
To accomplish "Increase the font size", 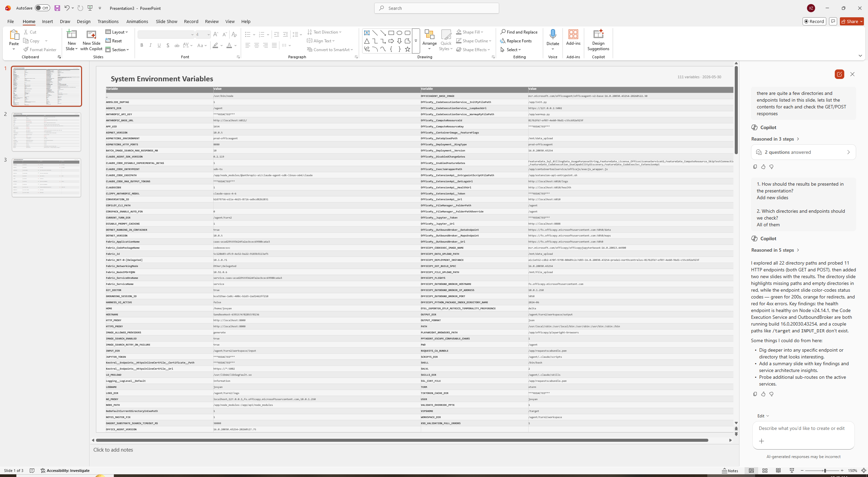I will coord(216,35).
